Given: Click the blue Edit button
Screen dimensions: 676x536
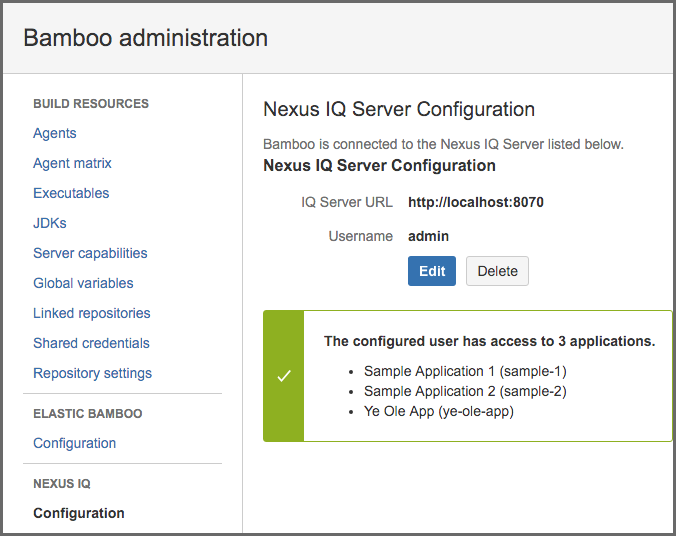Looking at the screenshot, I should coord(432,271).
